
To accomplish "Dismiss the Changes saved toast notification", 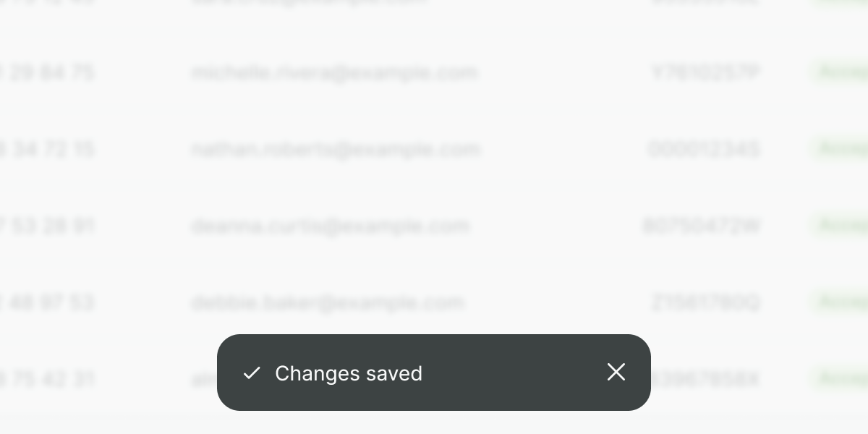I will (616, 372).
